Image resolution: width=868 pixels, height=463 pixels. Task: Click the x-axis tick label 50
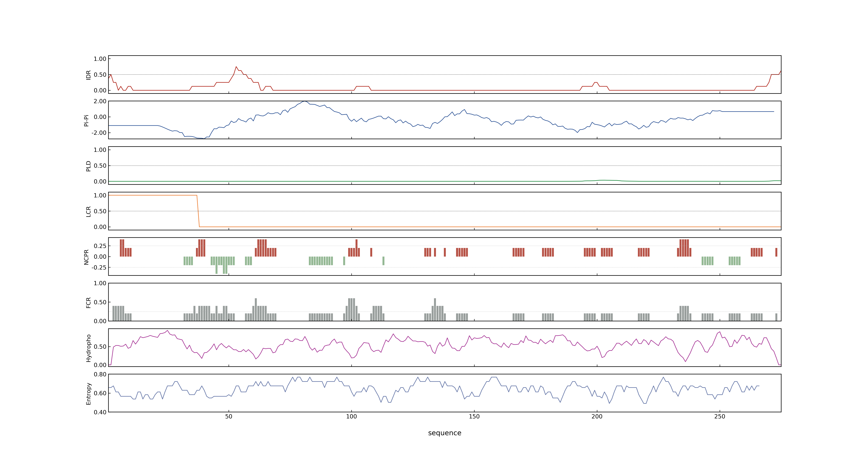pos(228,416)
